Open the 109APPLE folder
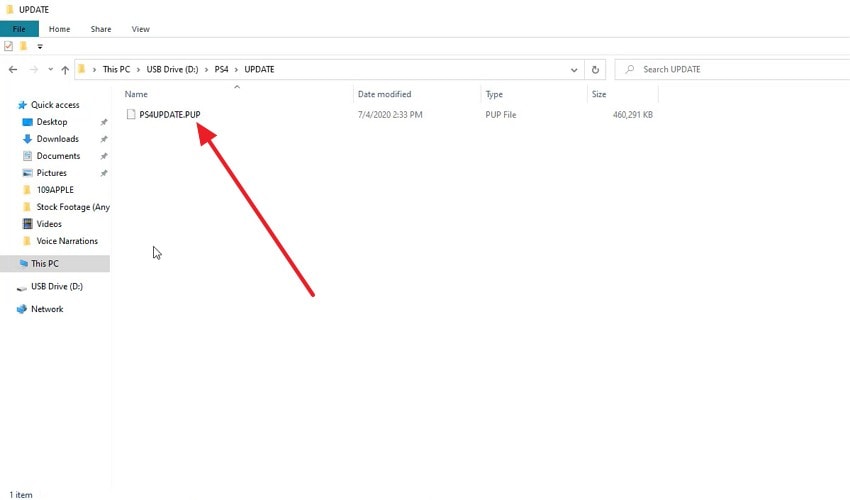Screen dimensions: 850x500 point(55,190)
